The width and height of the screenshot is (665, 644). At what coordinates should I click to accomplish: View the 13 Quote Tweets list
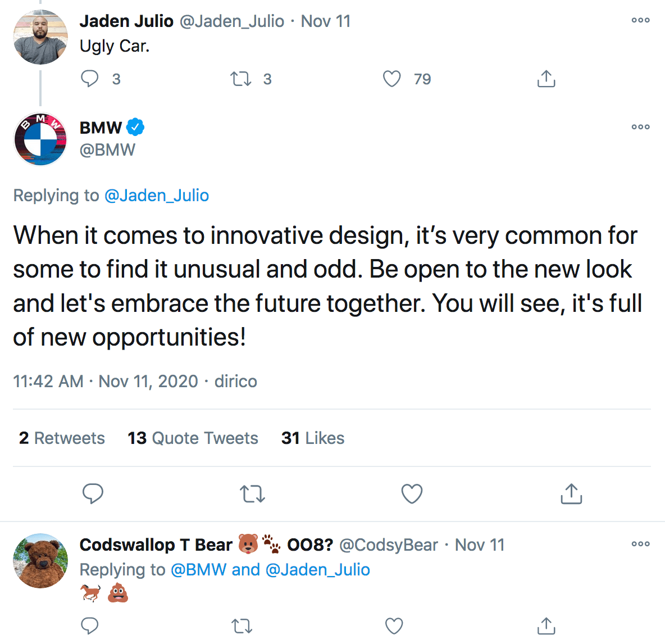(x=193, y=438)
